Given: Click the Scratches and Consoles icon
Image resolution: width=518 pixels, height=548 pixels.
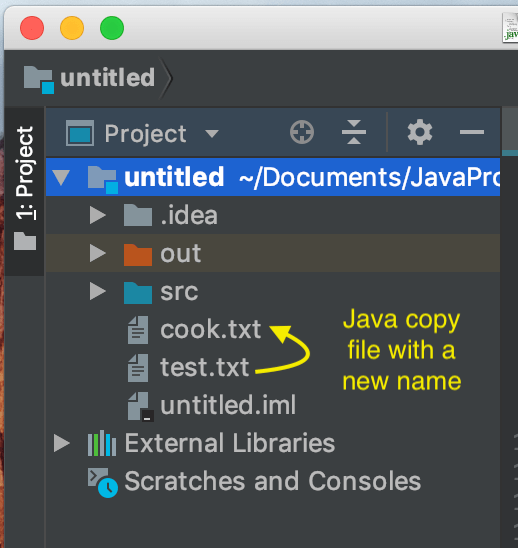Looking at the screenshot, I should click(x=102, y=482).
